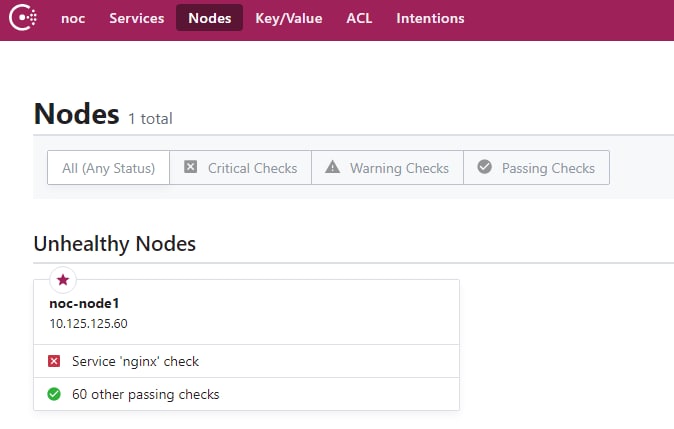
Task: Click the IP address 10.125.125.60
Action: pos(89,324)
